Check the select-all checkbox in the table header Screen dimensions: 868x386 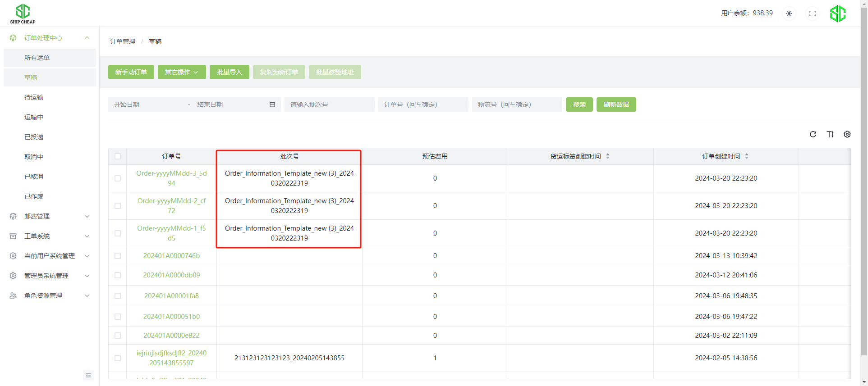click(118, 156)
